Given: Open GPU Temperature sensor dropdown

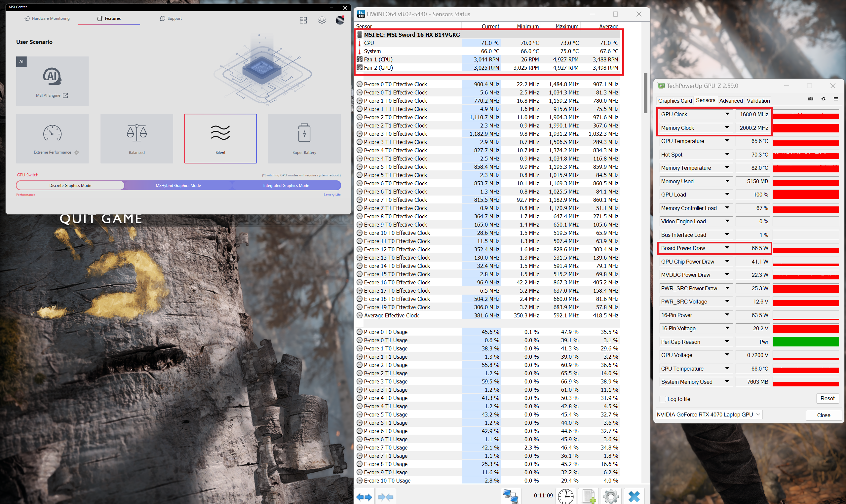Looking at the screenshot, I should 727,141.
